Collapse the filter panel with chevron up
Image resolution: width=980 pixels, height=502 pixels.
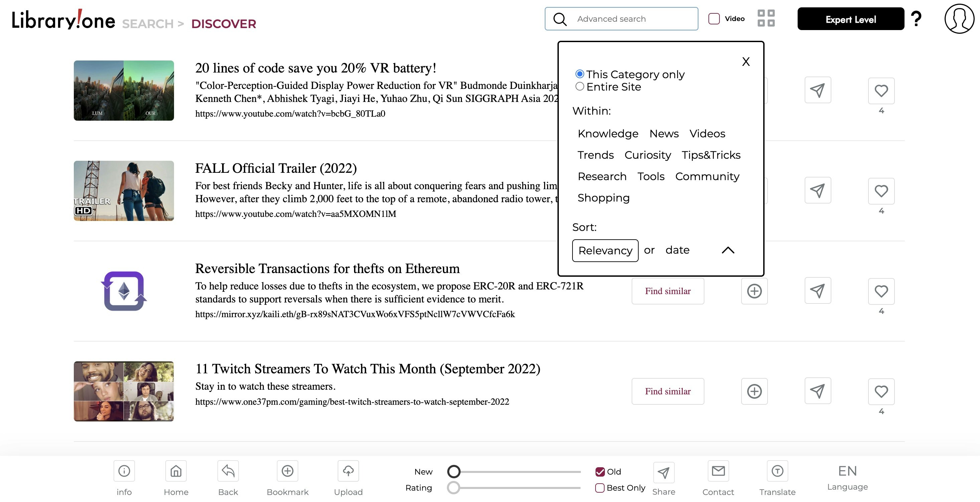(x=728, y=250)
